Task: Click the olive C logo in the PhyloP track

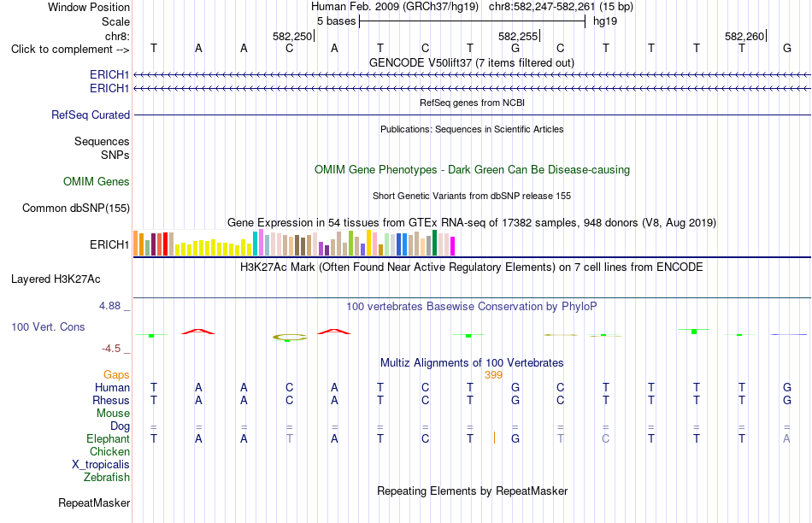Action: click(290, 337)
